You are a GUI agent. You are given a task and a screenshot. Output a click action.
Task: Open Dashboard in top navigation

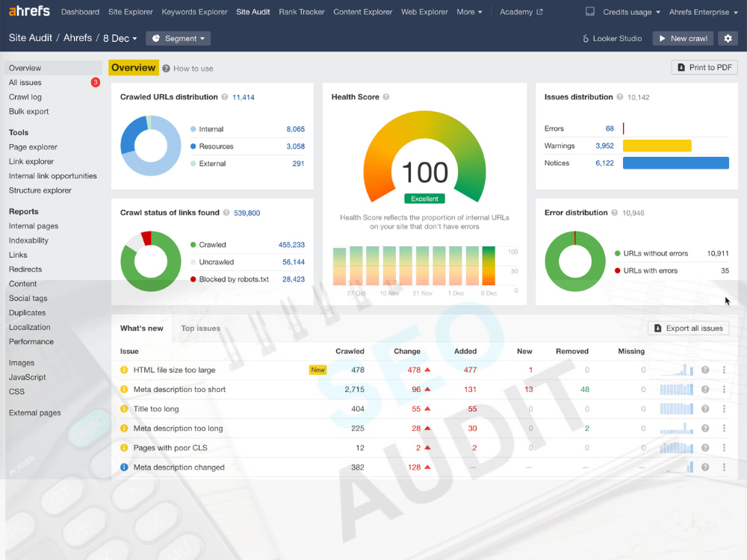coord(80,12)
